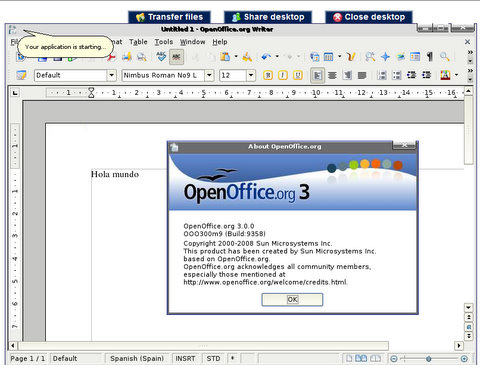Select book view layout
The width and height of the screenshot is (480, 365).
tap(375, 359)
